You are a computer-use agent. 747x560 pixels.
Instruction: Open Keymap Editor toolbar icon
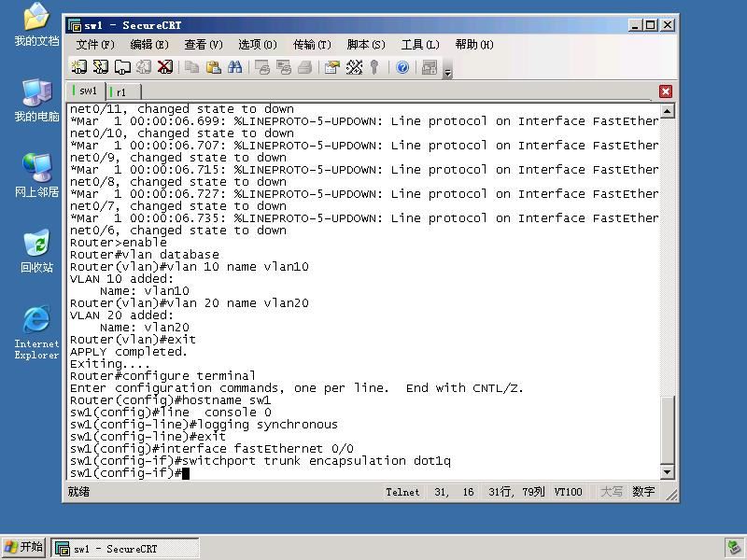(354, 67)
